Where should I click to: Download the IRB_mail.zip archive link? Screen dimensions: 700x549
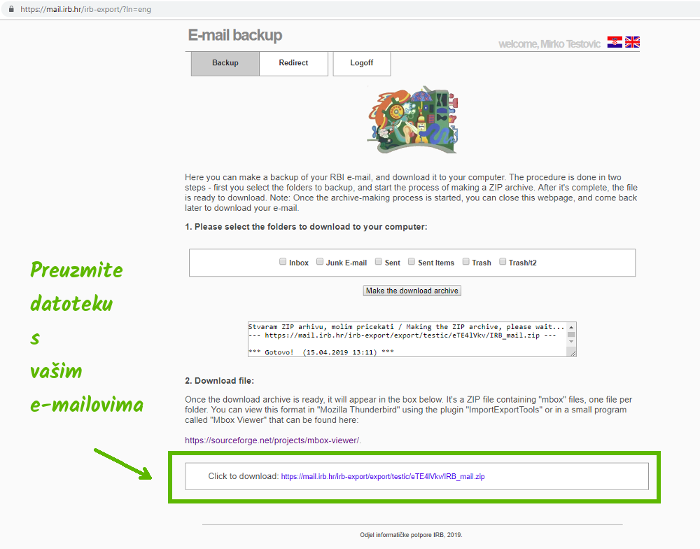(x=383, y=477)
